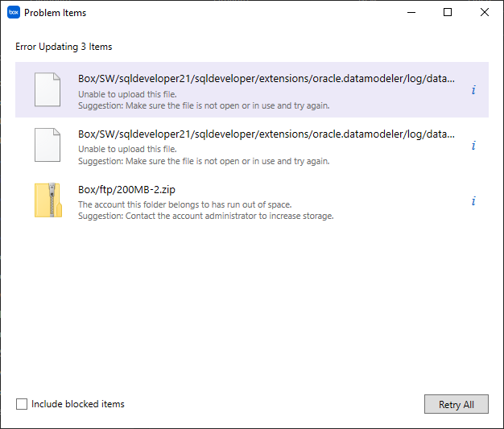Screen dimensions: 504x429
Task: Minimize the Problem Items window
Action: pyautogui.click(x=411, y=13)
